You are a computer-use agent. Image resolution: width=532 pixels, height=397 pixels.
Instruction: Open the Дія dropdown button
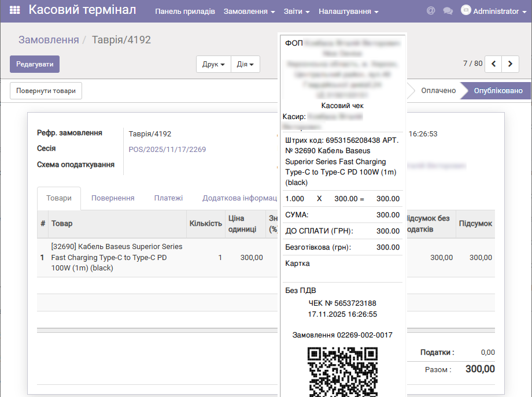(245, 64)
